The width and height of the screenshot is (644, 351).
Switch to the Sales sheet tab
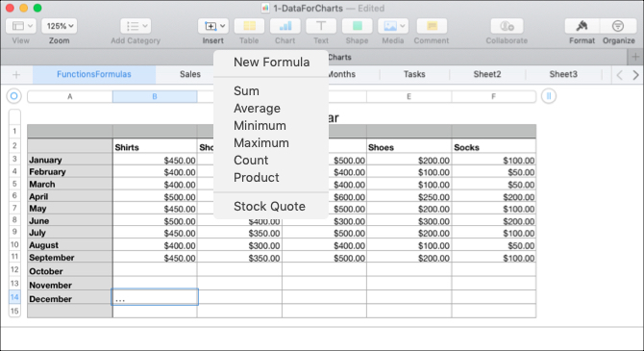pos(189,74)
